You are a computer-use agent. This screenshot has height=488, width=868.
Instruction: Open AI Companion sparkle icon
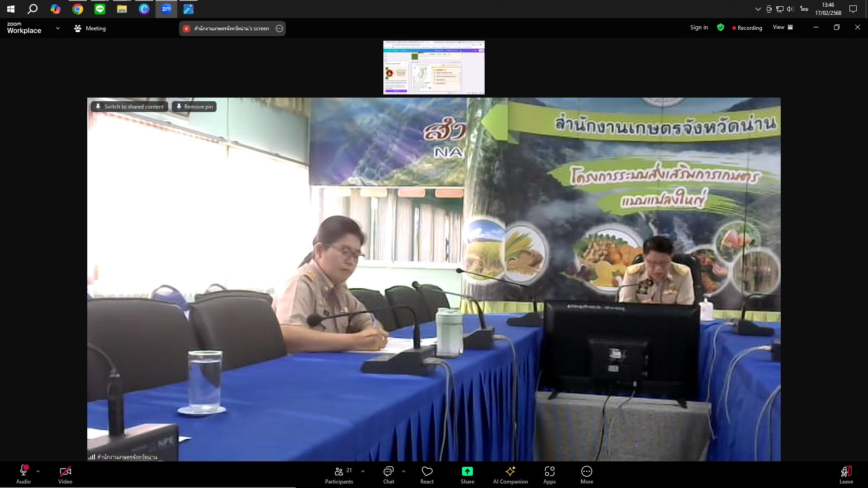point(510,472)
